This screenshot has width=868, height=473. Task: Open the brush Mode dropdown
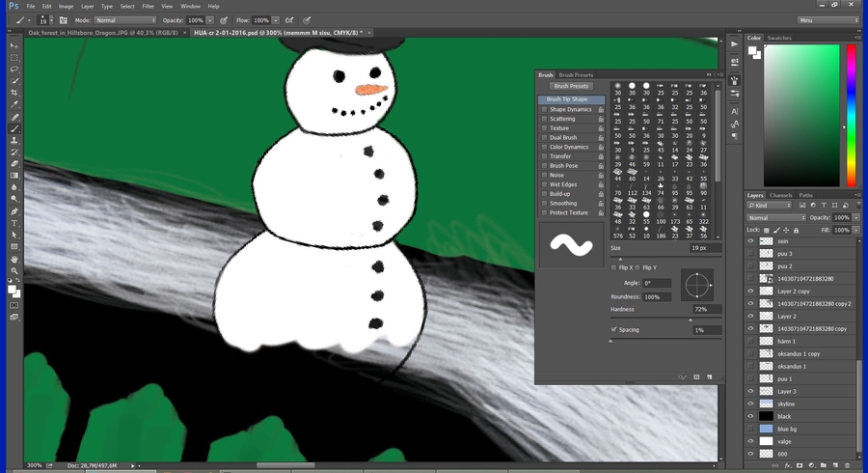[125, 20]
